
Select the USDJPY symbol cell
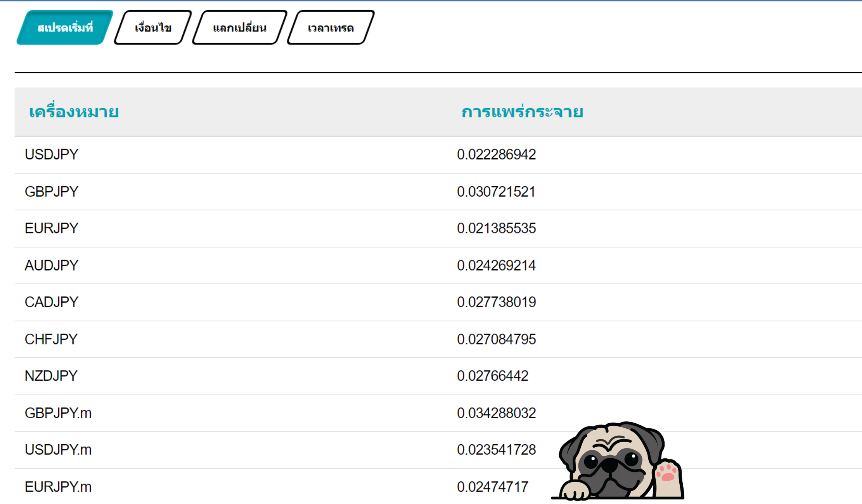[52, 154]
